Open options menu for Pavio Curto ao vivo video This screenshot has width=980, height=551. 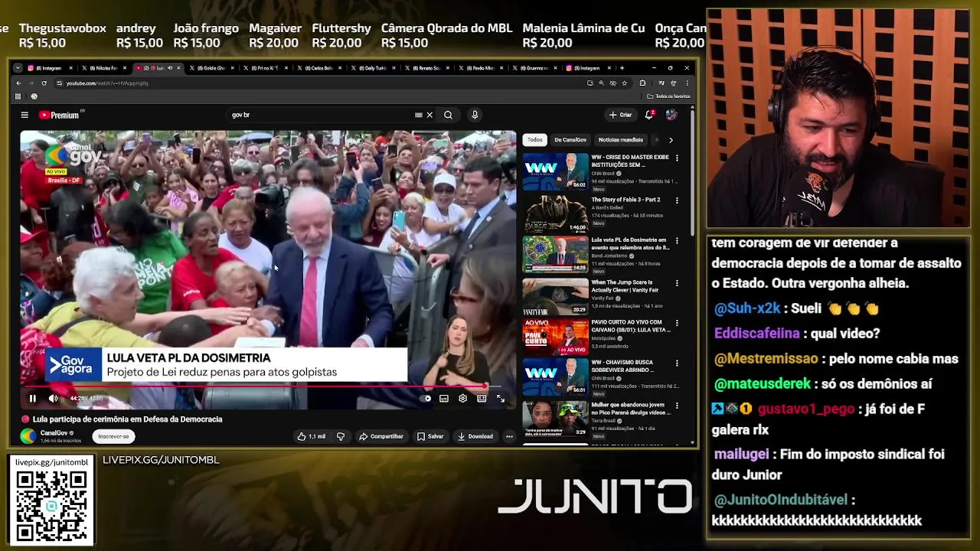coord(677,324)
